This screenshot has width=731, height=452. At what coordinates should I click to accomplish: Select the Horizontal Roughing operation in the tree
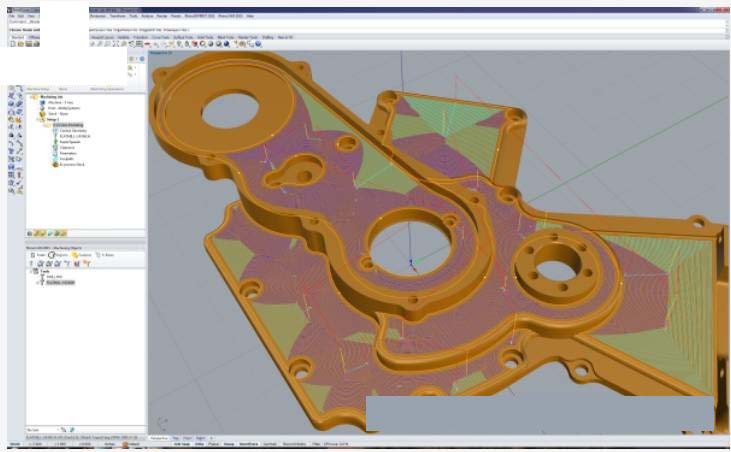71,125
